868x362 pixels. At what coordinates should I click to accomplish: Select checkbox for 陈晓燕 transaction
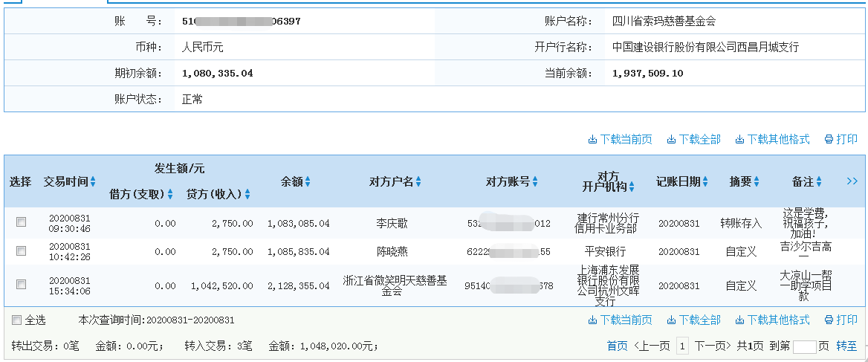click(x=21, y=251)
